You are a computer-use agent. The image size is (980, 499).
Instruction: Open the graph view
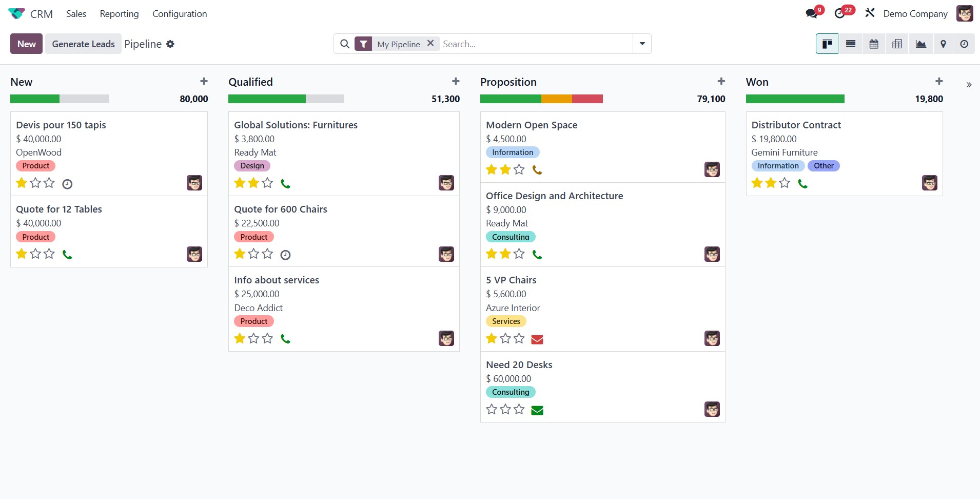tap(920, 44)
